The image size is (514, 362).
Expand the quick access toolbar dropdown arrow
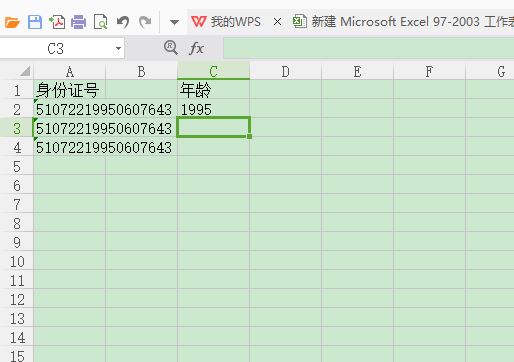pos(174,23)
